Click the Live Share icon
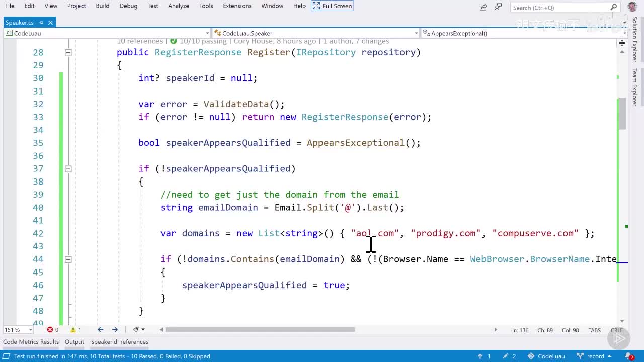Viewport: 644px width, 362px height. (x=484, y=7)
